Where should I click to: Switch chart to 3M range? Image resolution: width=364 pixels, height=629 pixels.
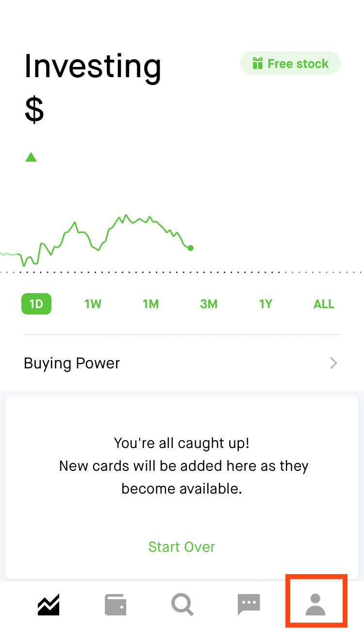[x=209, y=304]
